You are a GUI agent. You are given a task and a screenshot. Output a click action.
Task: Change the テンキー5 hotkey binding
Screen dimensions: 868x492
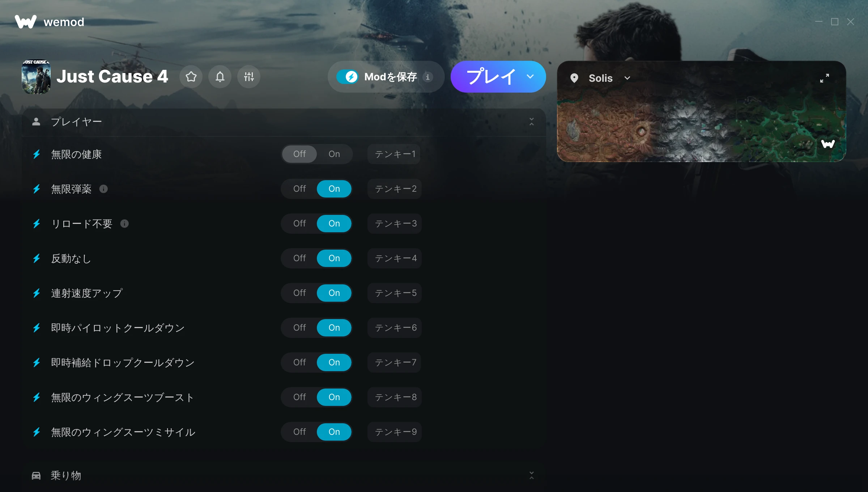pyautogui.click(x=395, y=293)
